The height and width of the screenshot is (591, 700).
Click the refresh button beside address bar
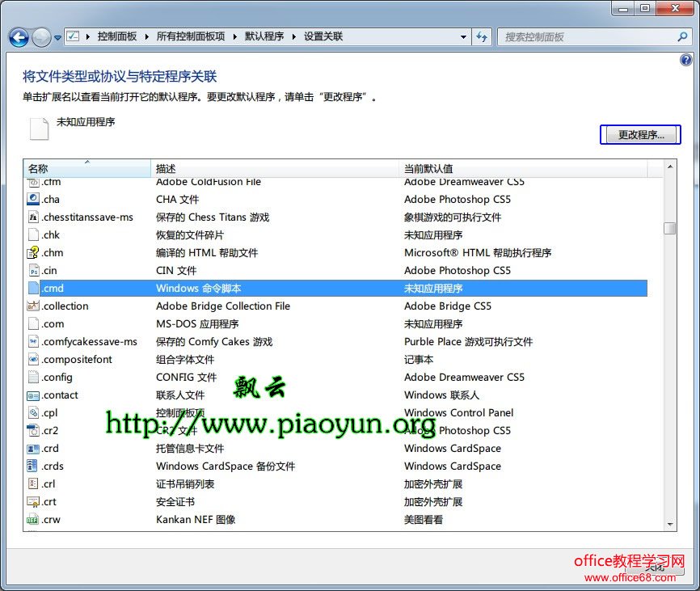[x=482, y=37]
